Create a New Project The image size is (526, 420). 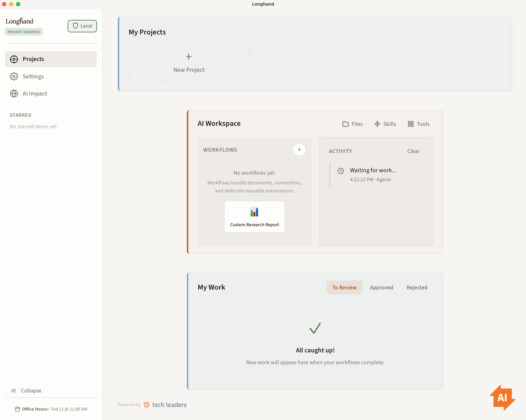pyautogui.click(x=189, y=63)
